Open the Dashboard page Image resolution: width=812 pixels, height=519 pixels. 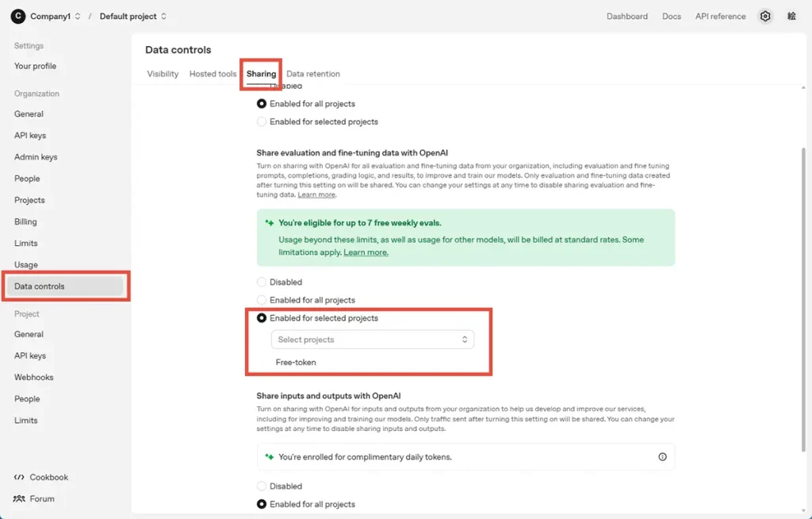(x=627, y=16)
